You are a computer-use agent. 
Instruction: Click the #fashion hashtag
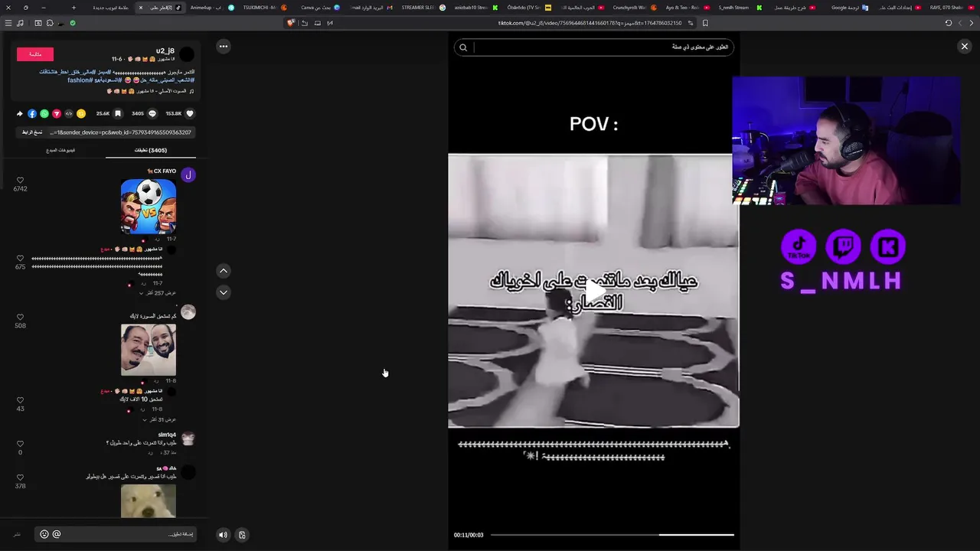point(80,80)
